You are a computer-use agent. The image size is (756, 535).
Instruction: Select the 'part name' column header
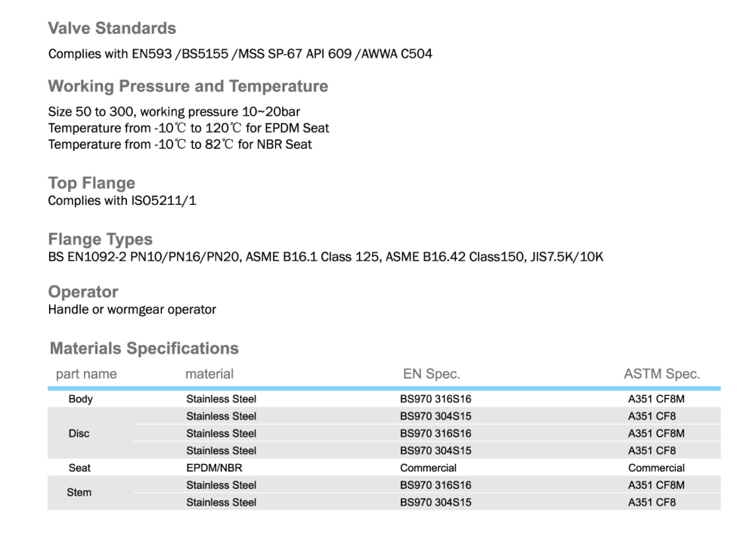(86, 374)
